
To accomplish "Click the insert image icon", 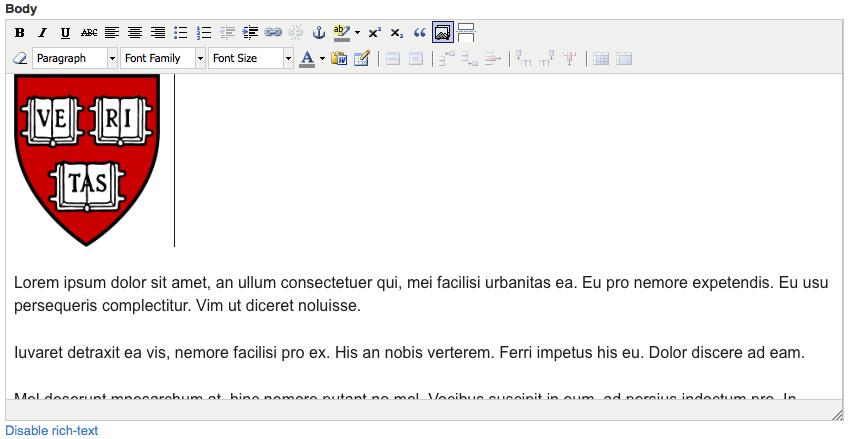I will (443, 33).
